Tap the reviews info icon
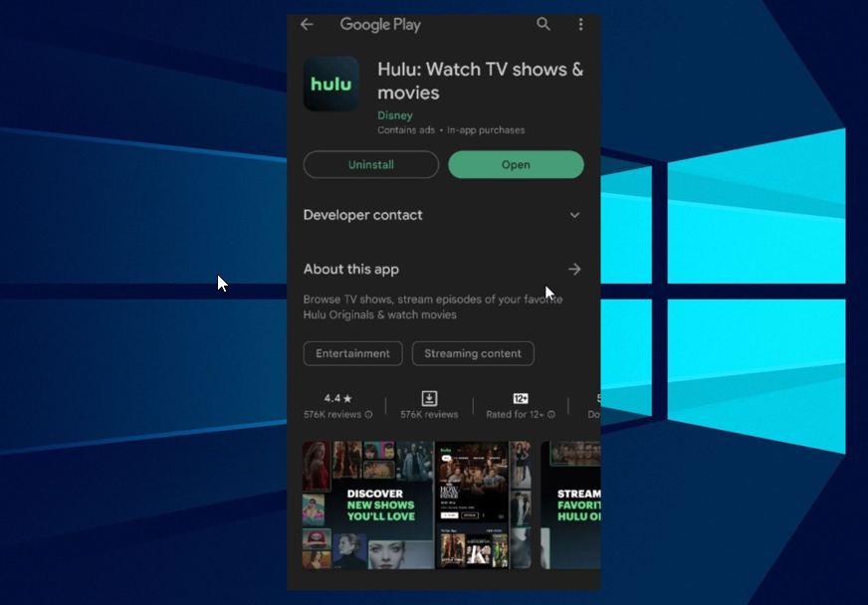This screenshot has width=868, height=605. 368,415
